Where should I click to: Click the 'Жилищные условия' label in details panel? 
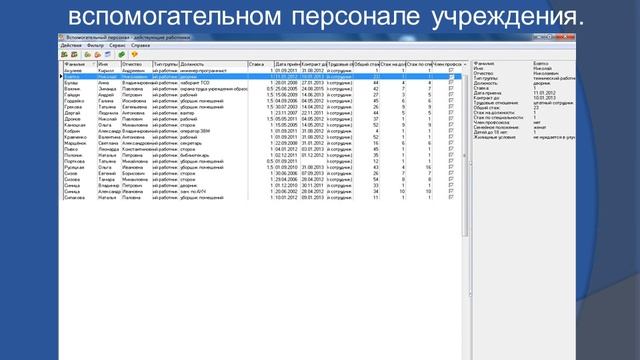[494, 138]
